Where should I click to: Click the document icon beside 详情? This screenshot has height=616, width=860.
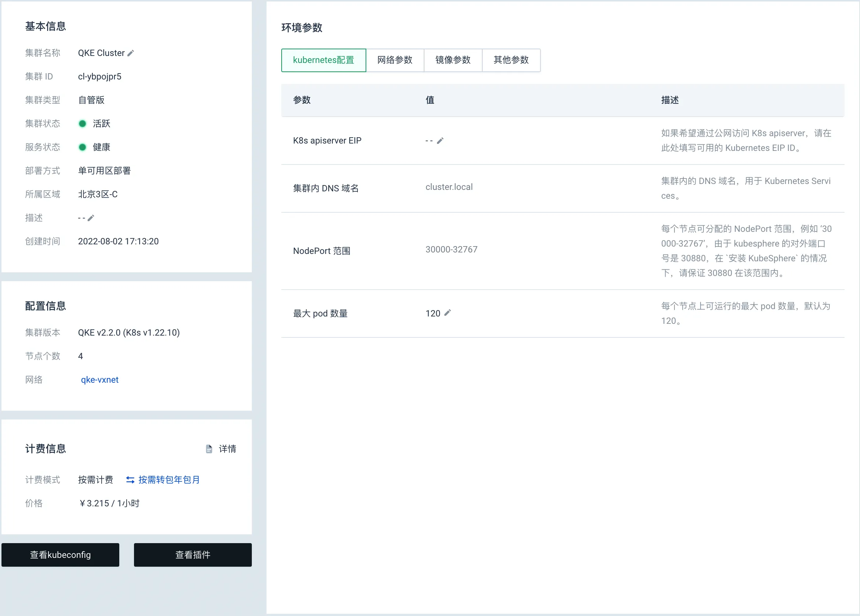(209, 449)
